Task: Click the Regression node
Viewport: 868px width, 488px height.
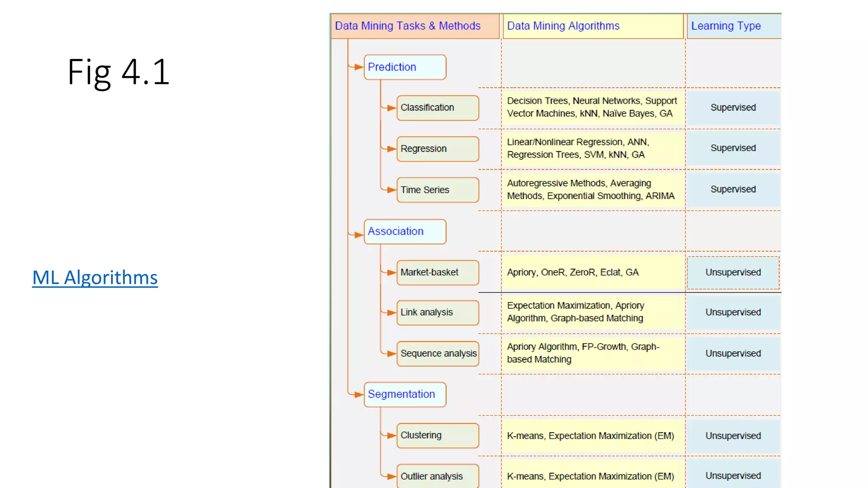Action: coord(438,149)
